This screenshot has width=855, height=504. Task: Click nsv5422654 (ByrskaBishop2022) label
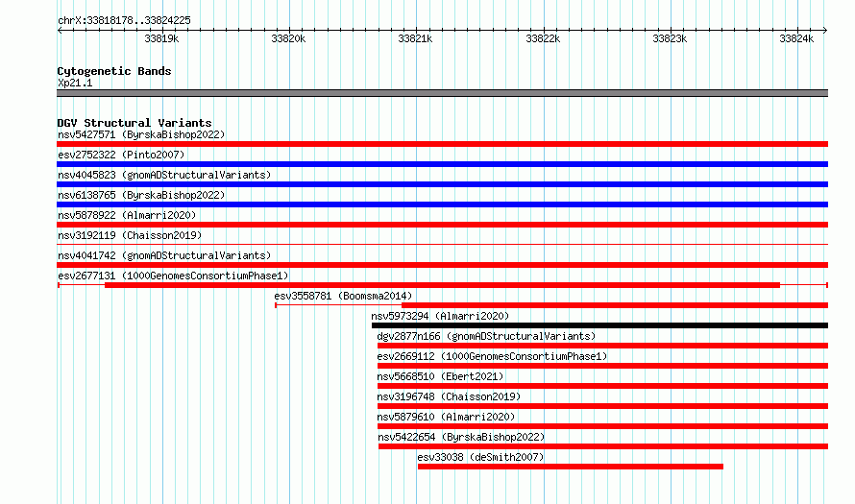pyautogui.click(x=461, y=437)
